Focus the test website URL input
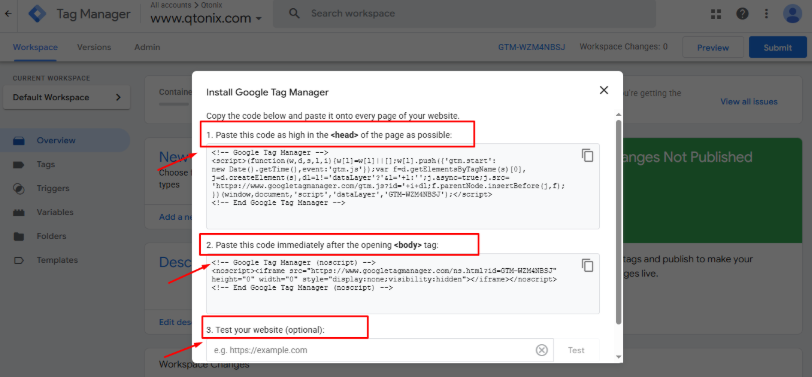812x377 pixels. coord(370,351)
